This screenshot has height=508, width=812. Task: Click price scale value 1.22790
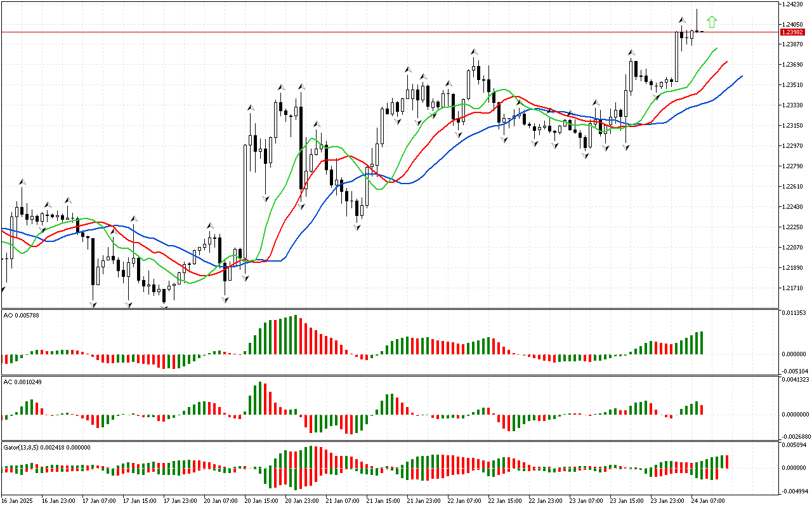click(x=792, y=166)
